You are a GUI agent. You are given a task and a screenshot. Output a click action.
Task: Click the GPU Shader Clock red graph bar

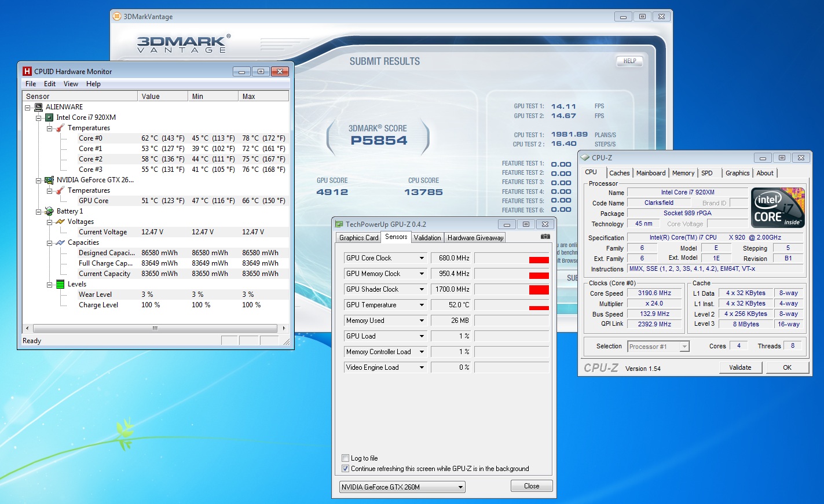pyautogui.click(x=539, y=290)
